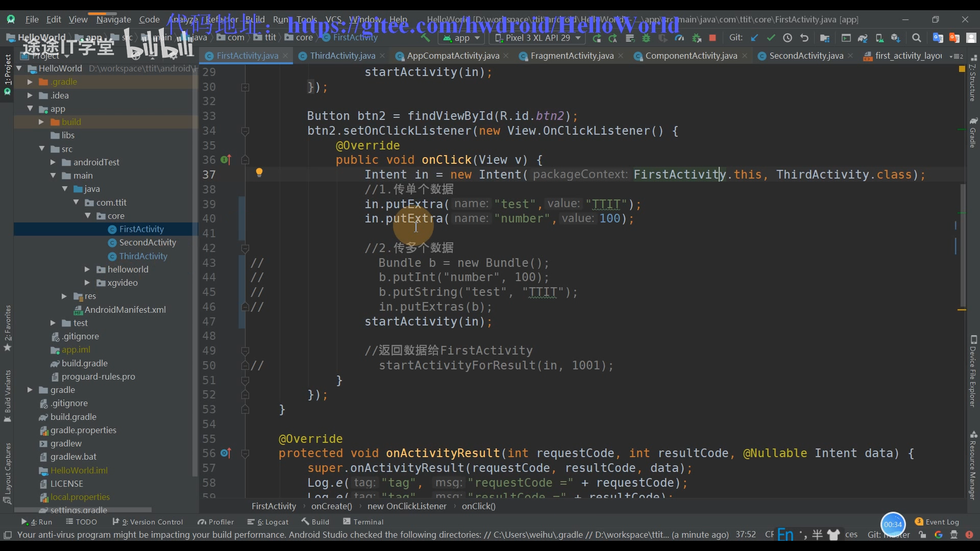Switch to ThirdActivity.java tab

(x=342, y=56)
